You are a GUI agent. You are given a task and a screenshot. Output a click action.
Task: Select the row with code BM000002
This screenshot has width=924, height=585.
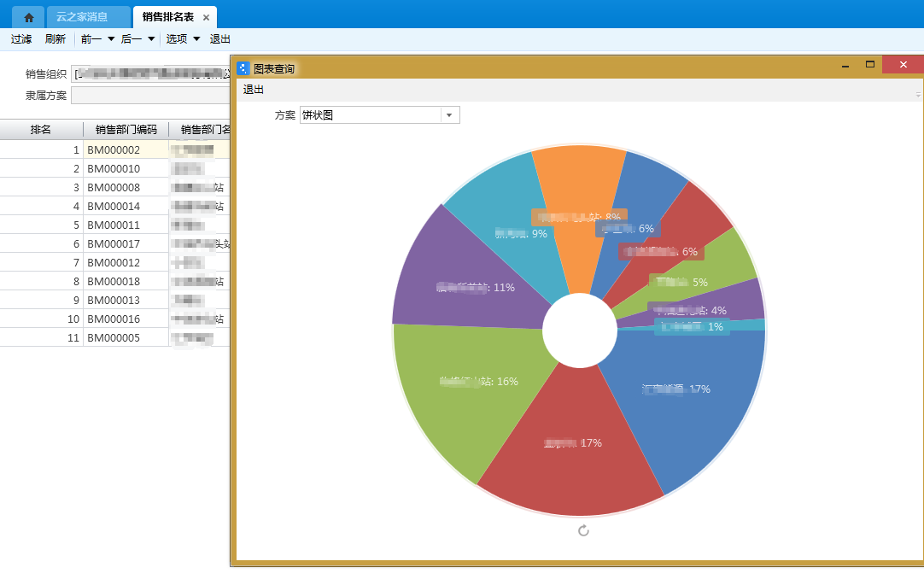(x=114, y=150)
